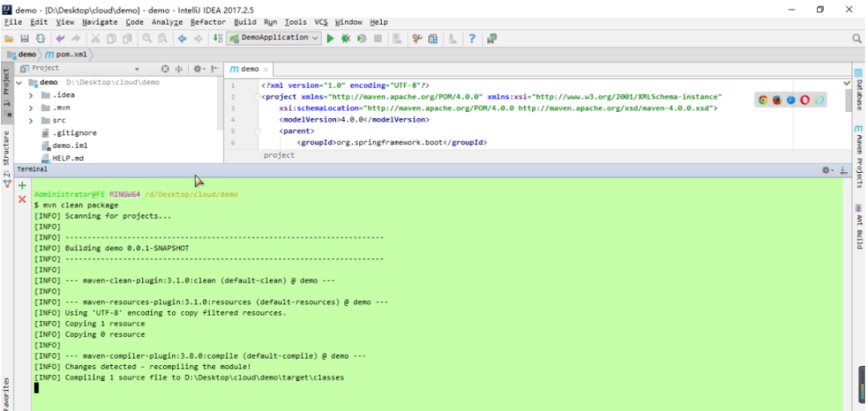Hide the Project tool window
868x411 pixels.
pyautogui.click(x=215, y=68)
